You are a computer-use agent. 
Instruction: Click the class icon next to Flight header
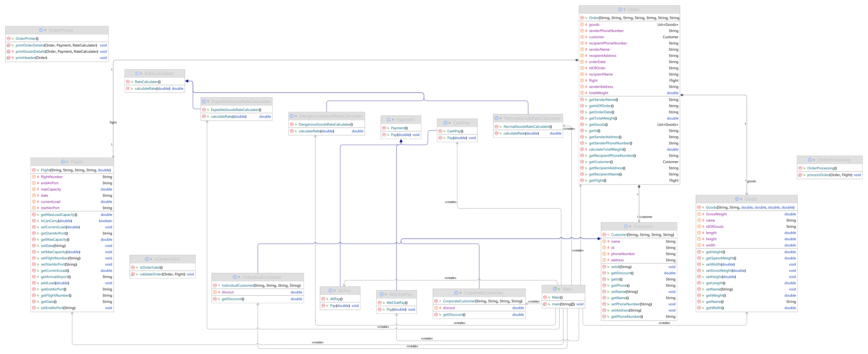coord(63,162)
